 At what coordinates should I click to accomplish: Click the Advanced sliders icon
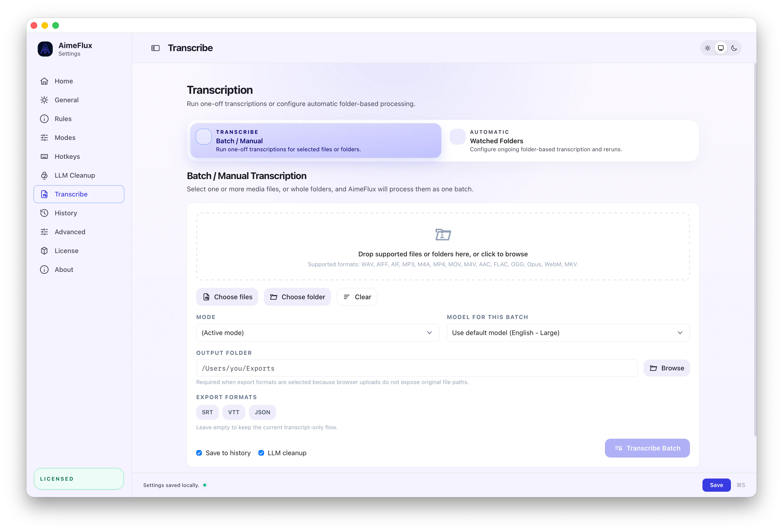(44, 232)
